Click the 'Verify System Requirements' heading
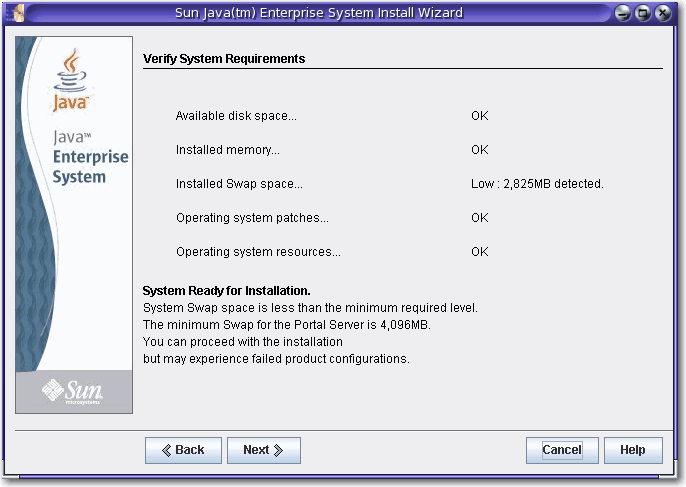Viewport: 686px width, 487px height. coord(224,59)
